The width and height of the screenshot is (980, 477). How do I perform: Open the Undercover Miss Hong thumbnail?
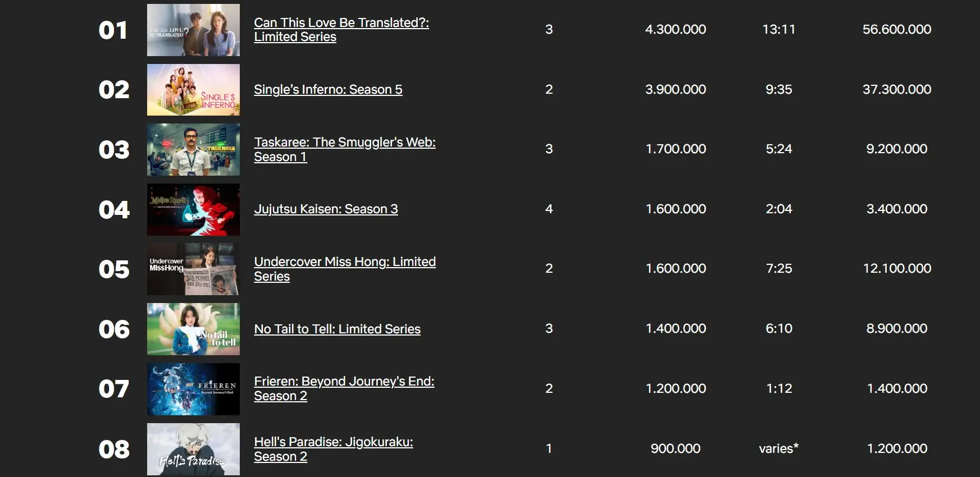click(193, 269)
